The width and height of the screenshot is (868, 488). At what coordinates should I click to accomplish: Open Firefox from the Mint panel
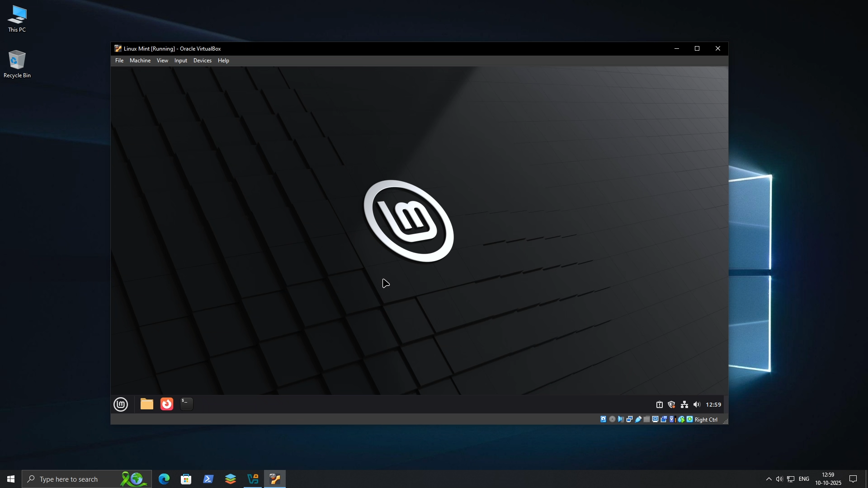(x=167, y=404)
